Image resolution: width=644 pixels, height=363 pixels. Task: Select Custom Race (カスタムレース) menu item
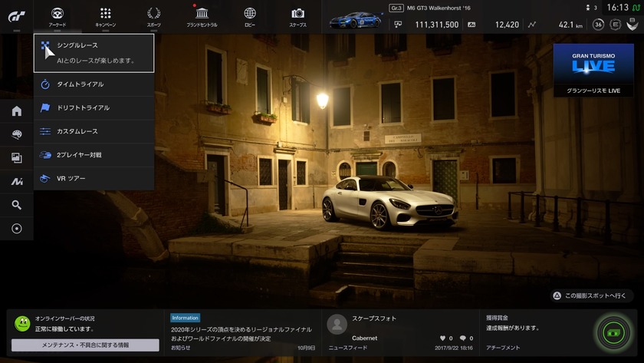point(94,131)
